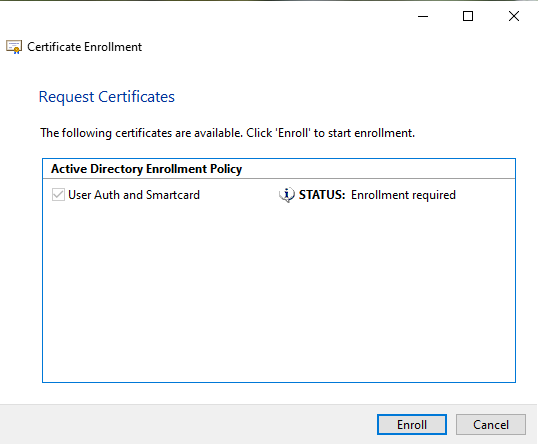Maximize the Certificate Enrollment window
The height and width of the screenshot is (444, 538).
click(x=468, y=16)
